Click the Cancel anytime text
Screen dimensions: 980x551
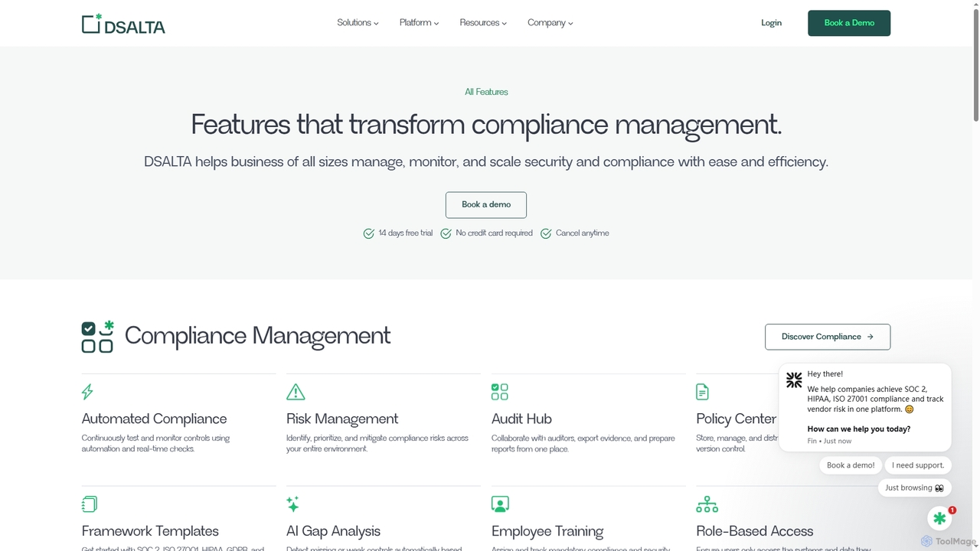click(583, 233)
